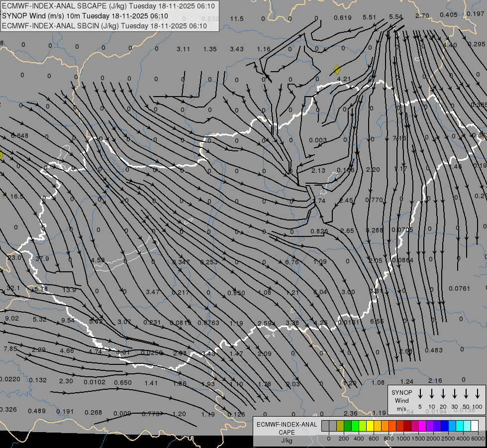Click the SYNOP Wind m/s legend label
487x448 pixels.
401,400
